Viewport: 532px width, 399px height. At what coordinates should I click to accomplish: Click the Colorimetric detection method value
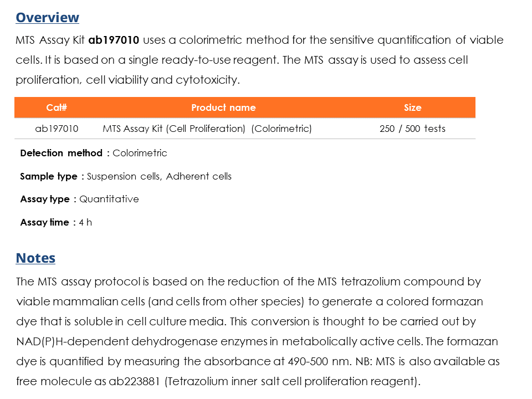(x=140, y=153)
